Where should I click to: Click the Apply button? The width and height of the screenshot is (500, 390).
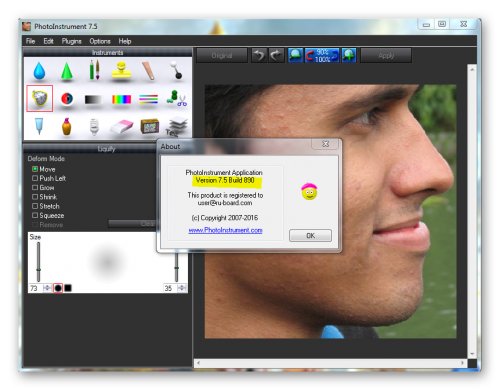coord(386,55)
